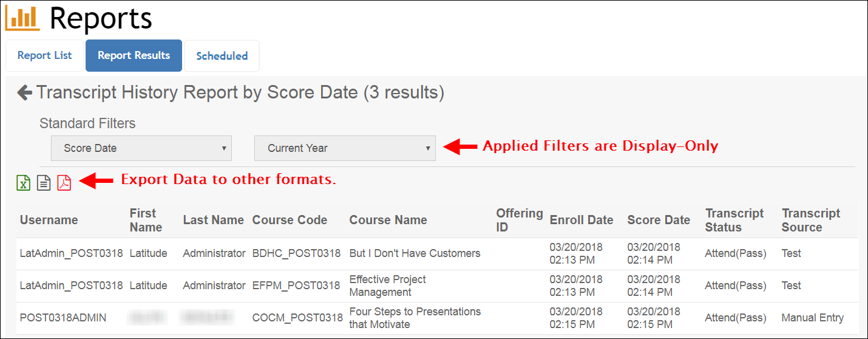Sort by Username column header
868x339 pixels.
[x=49, y=220]
